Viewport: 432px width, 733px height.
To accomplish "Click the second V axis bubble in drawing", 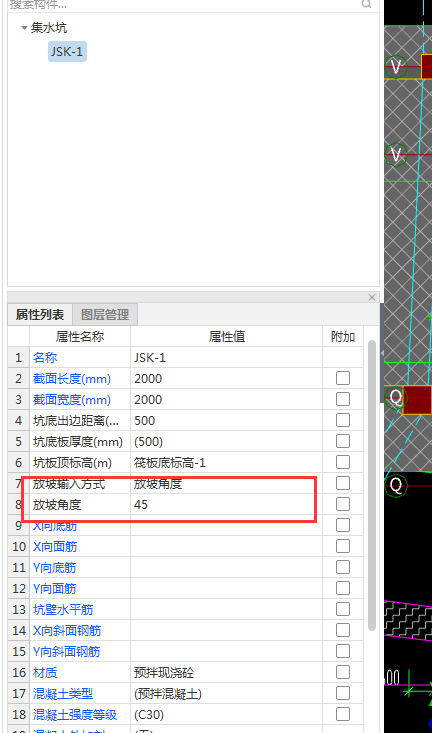I will click(x=396, y=154).
